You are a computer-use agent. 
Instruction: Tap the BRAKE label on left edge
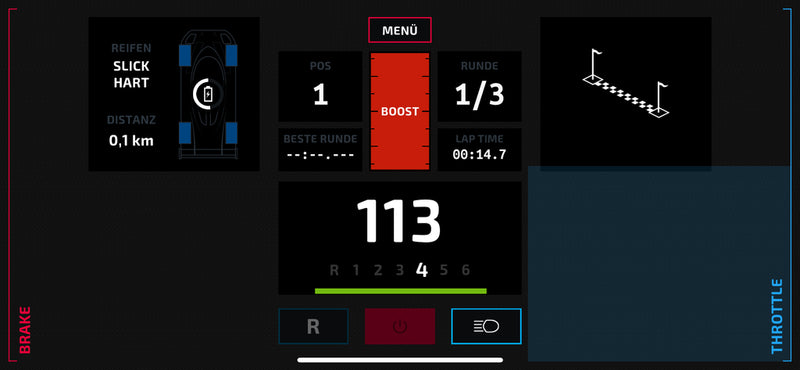click(25, 330)
